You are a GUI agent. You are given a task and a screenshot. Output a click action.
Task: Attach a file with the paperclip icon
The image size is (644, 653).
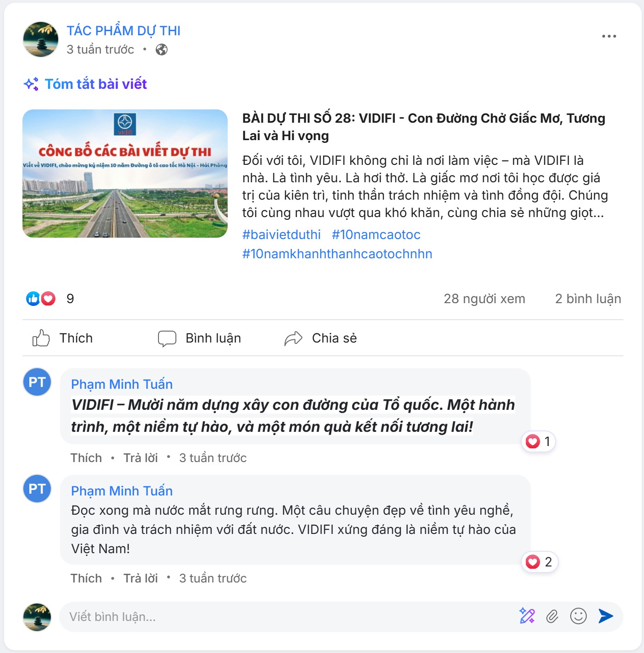click(552, 616)
